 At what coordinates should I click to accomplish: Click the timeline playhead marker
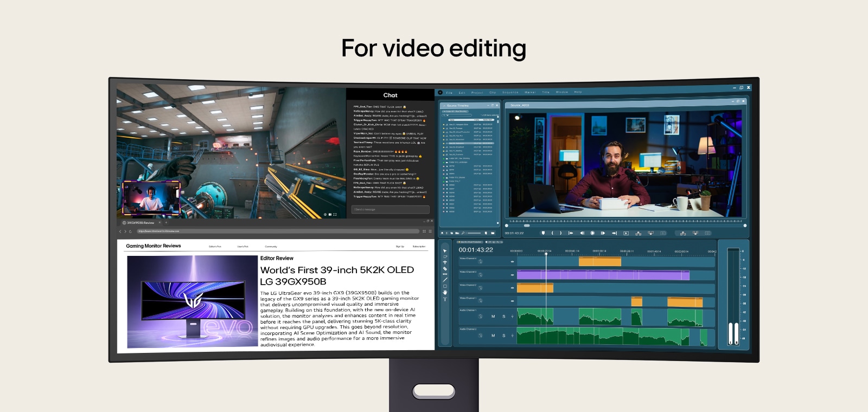click(546, 253)
